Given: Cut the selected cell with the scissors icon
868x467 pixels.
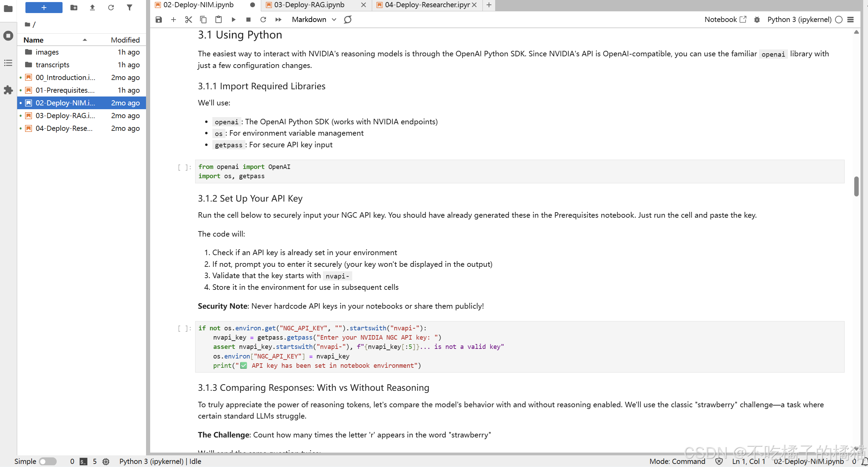Looking at the screenshot, I should [188, 20].
